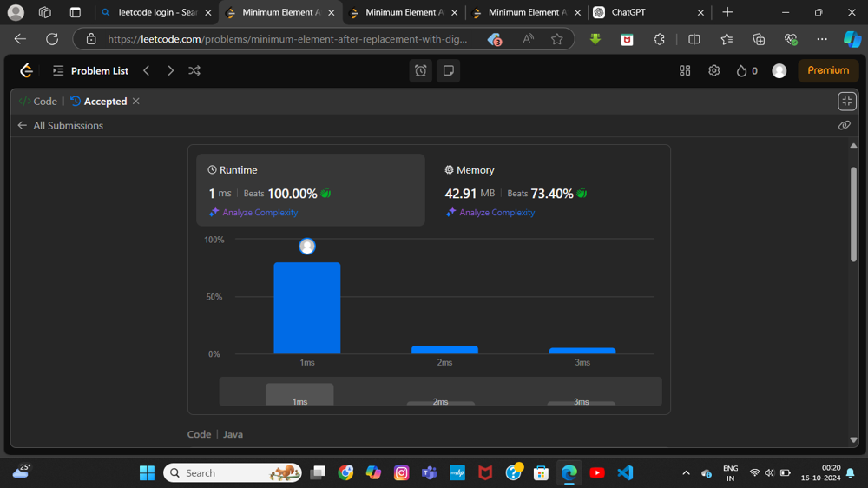Click the avatar marker above the 1ms bar
Image resolution: width=868 pixels, height=488 pixels.
(307, 246)
